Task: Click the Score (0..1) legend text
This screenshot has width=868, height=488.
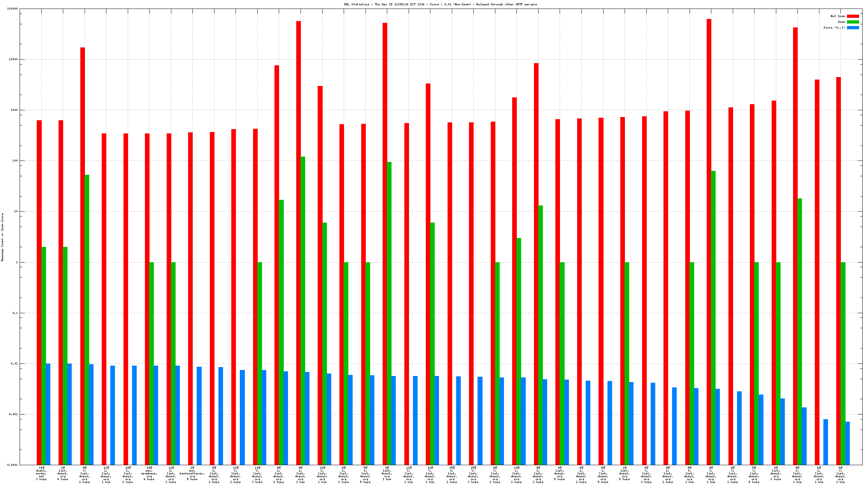Action: [834, 27]
